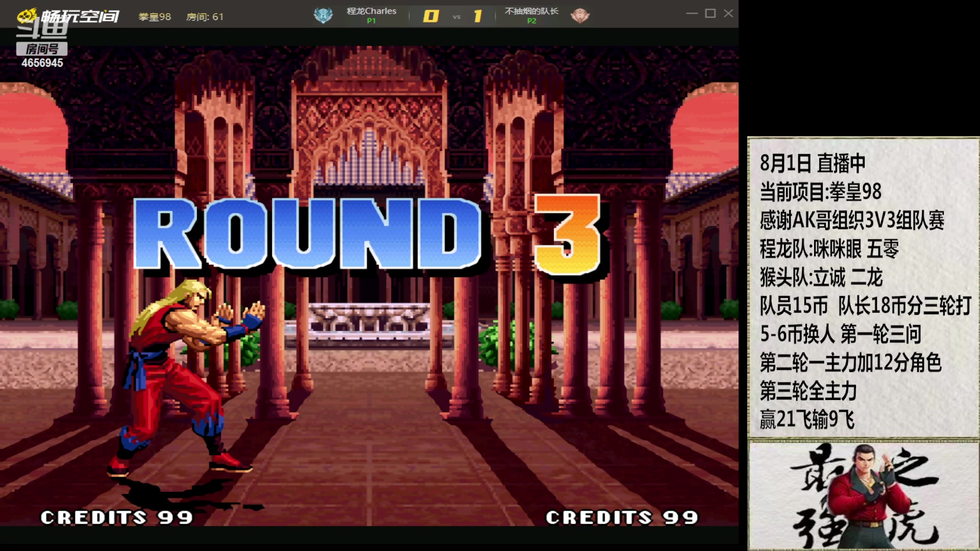The height and width of the screenshot is (551, 980).
Task: Click left CREDITS 99 counter
Action: point(117,517)
